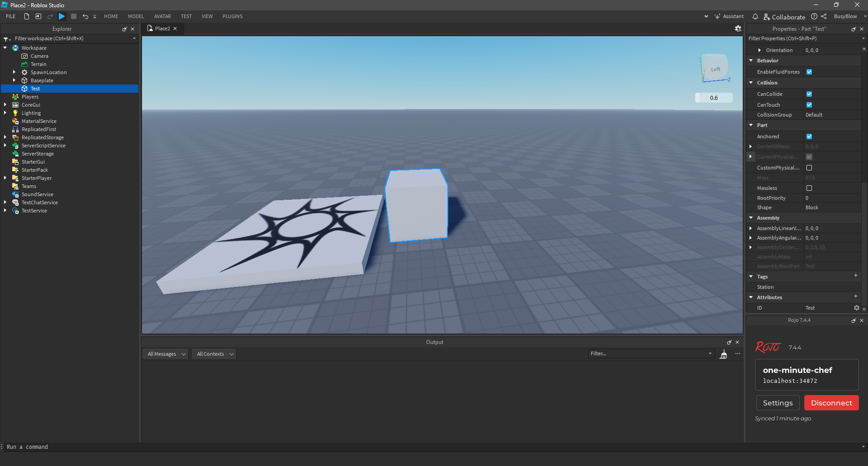This screenshot has width=868, height=466.
Task: Toggle CanTouch checkbox
Action: click(809, 105)
